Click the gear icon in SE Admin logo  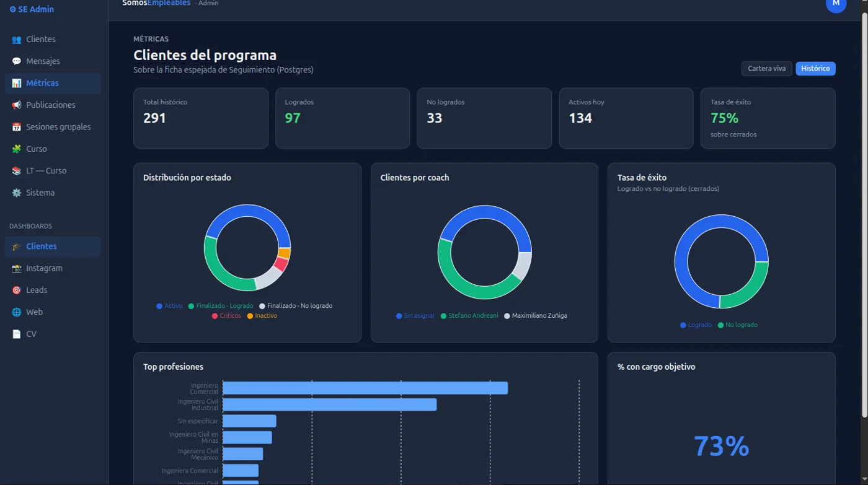pyautogui.click(x=12, y=9)
